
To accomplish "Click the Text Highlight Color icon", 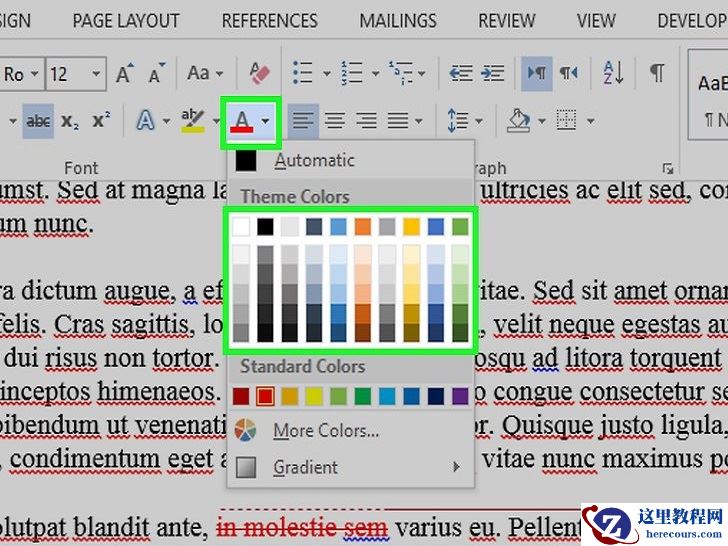I will point(193,121).
